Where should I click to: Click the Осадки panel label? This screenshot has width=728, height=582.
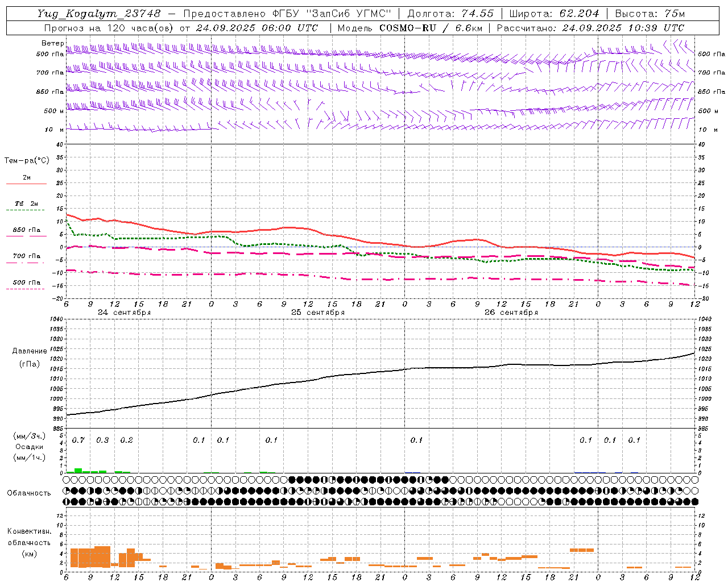pos(30,447)
